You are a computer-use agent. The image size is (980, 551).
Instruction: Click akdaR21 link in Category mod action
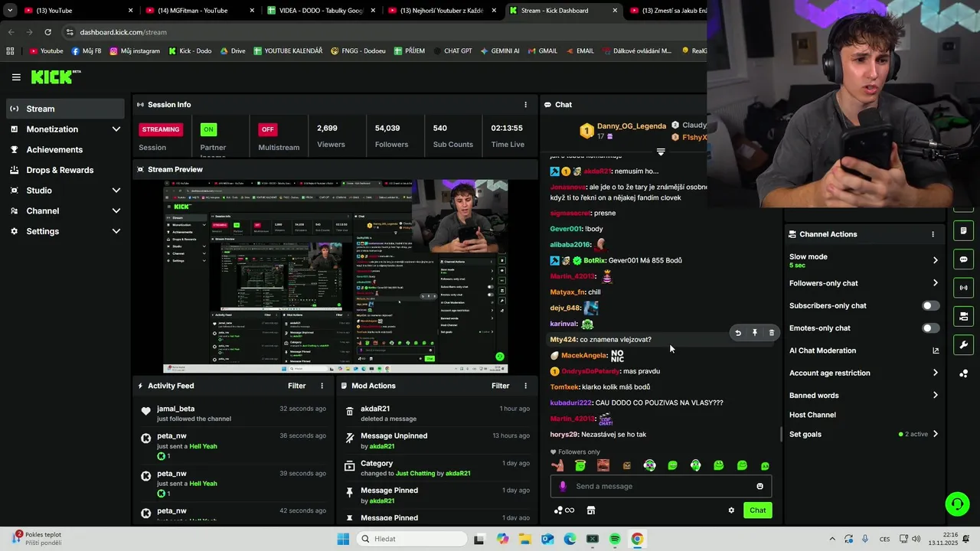(x=458, y=473)
